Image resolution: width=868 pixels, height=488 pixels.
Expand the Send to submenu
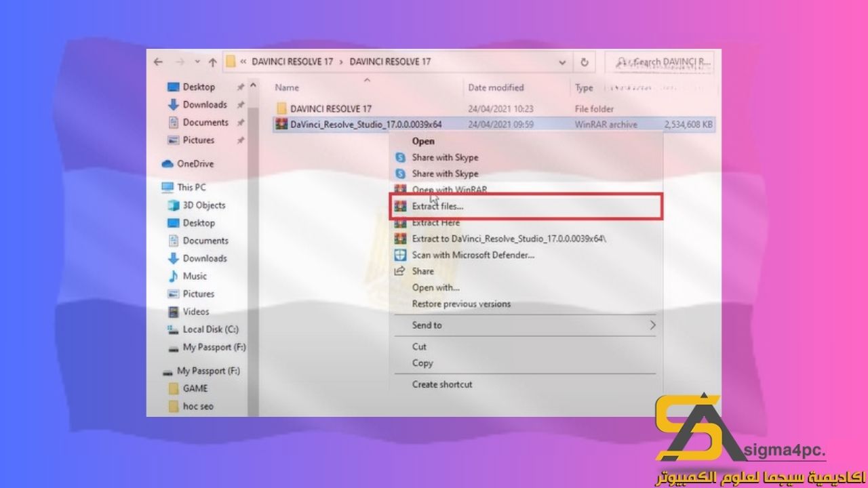(x=526, y=325)
